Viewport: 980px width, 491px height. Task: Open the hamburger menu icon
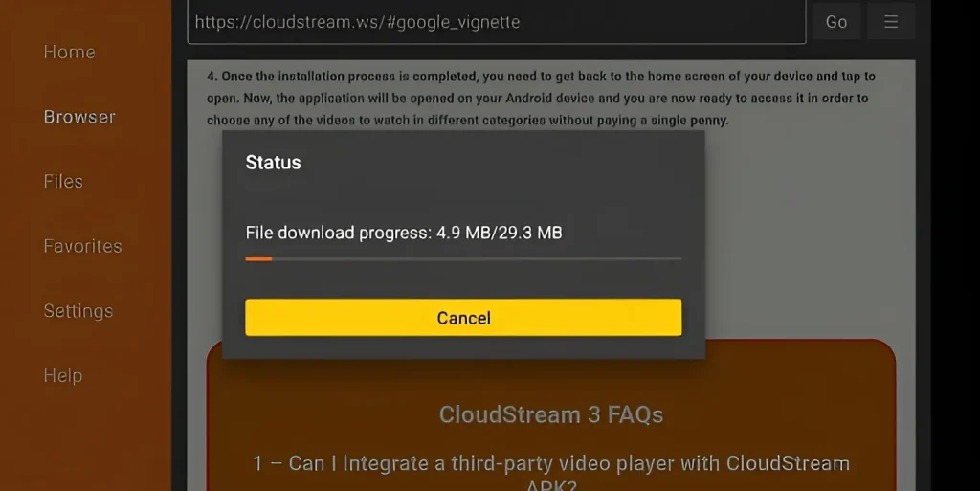[x=891, y=22]
